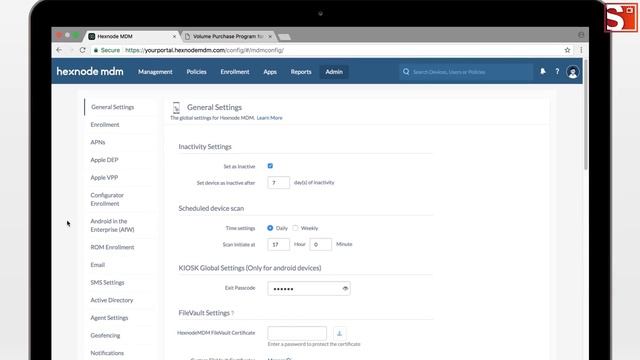Switch to Hexnode MDM browser tab

132,36
